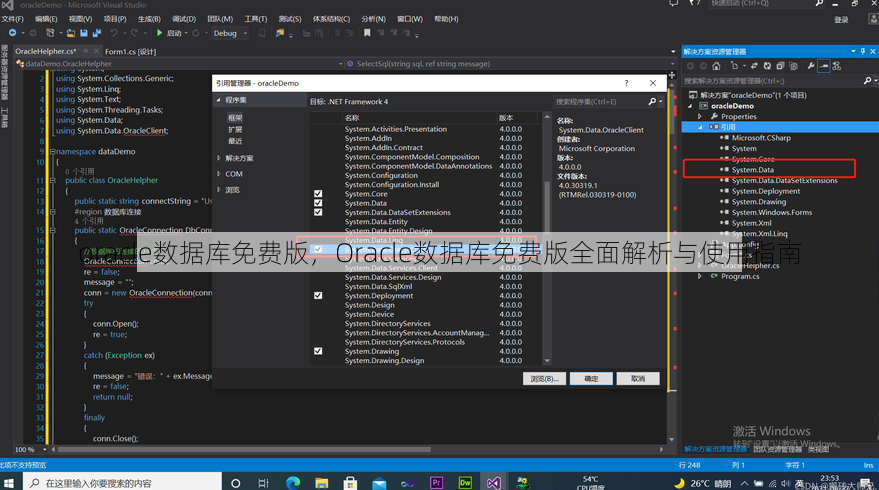879x490 pixels.
Task: Expand the Properties node in Solution Explorer
Action: pos(700,117)
